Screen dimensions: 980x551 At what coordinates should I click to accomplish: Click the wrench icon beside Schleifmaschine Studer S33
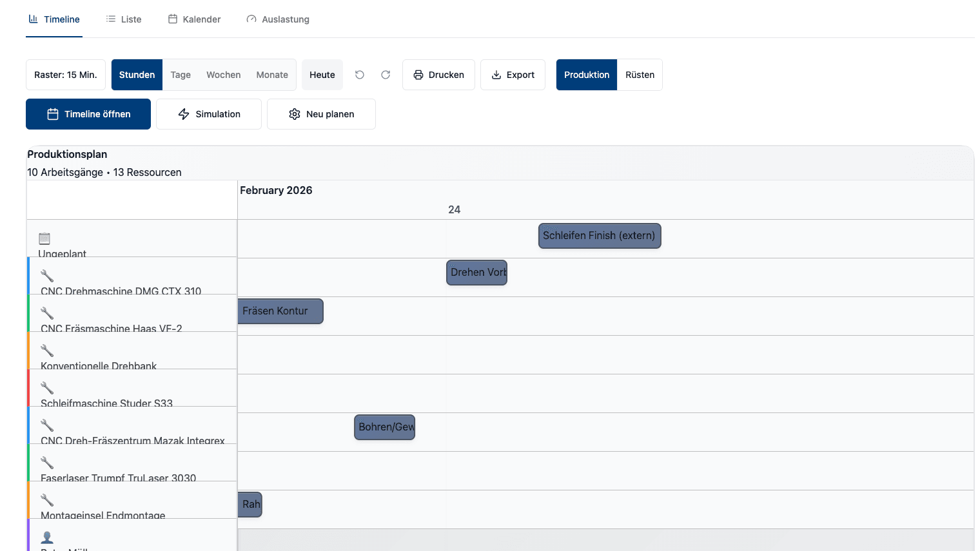46,388
